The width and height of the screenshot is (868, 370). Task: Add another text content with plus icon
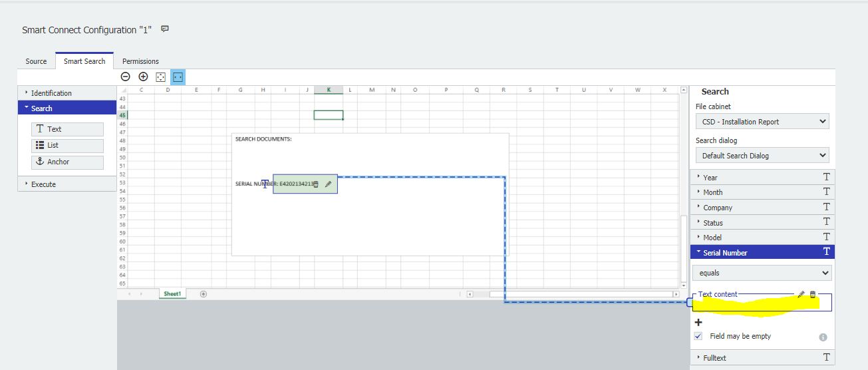698,322
